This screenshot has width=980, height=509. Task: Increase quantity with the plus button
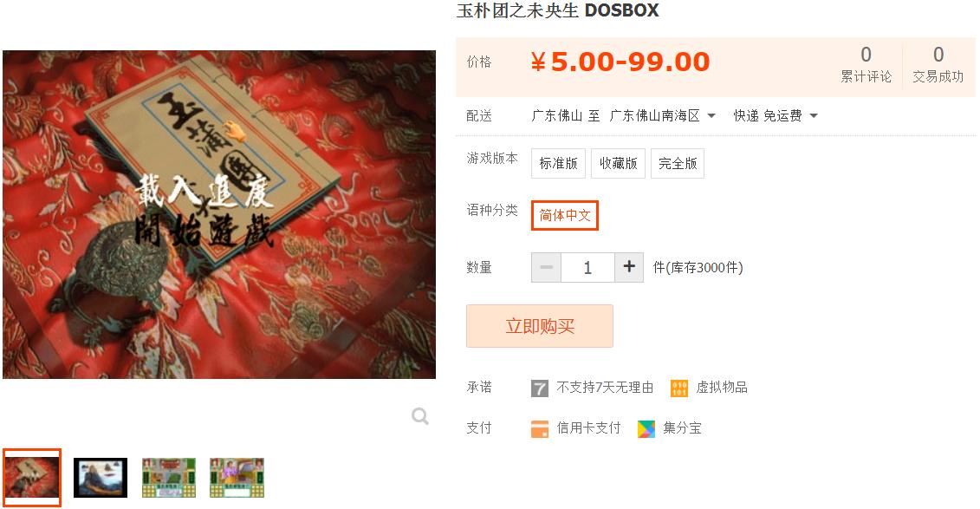629,267
